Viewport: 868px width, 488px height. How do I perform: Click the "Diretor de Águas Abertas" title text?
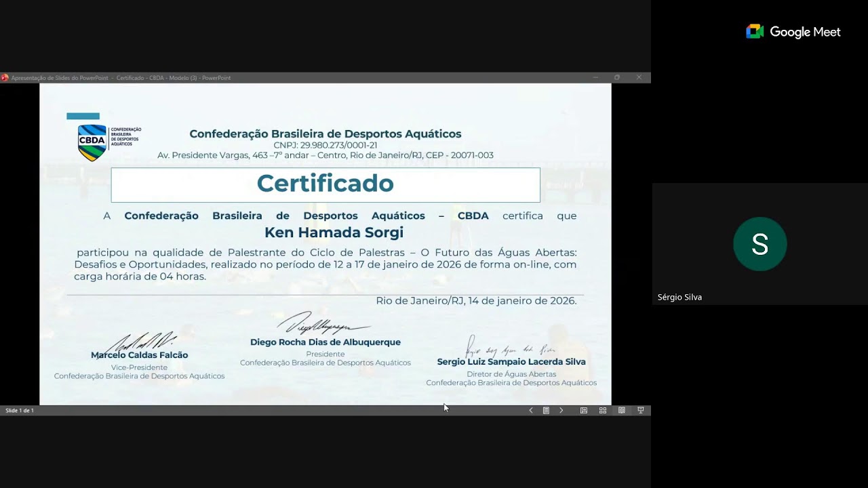click(x=511, y=374)
